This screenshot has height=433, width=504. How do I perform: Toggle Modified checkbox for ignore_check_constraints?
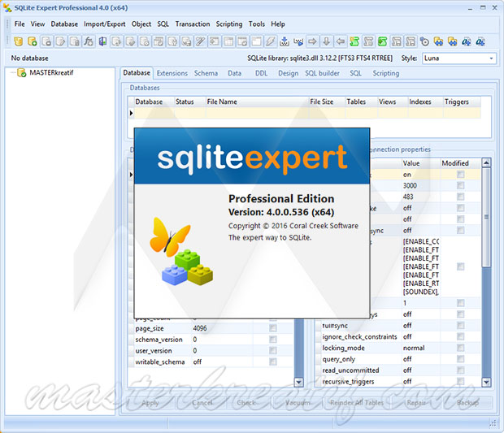point(461,336)
